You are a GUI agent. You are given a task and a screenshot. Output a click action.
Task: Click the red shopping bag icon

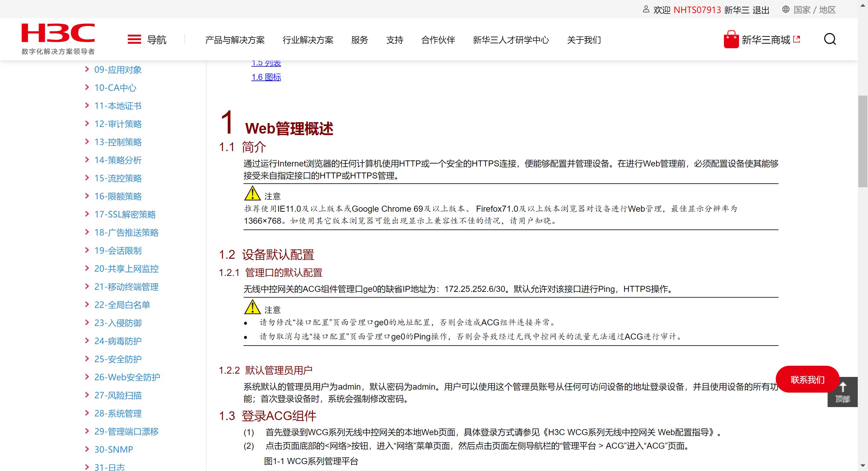click(731, 40)
